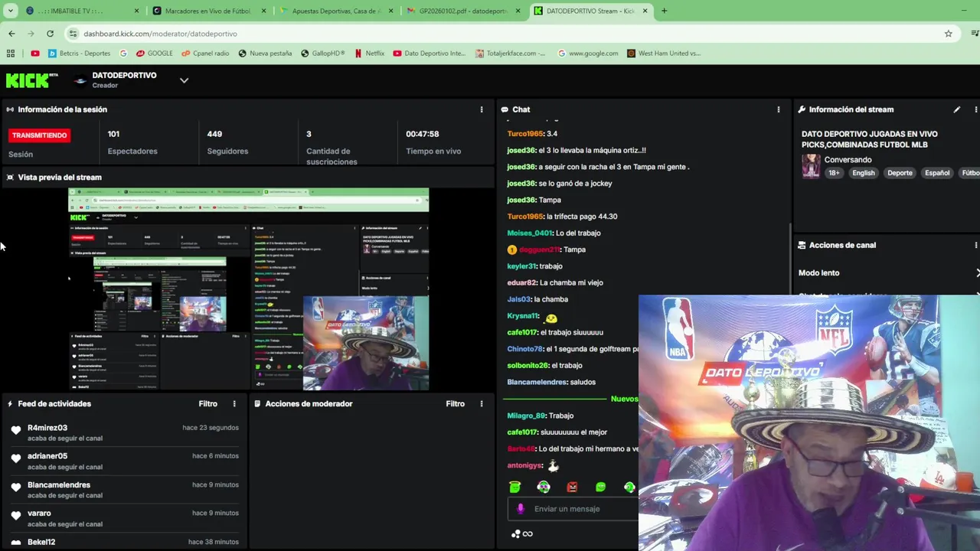Viewport: 980px width, 551px height.
Task: Go back with the browser back arrow
Action: point(11,34)
